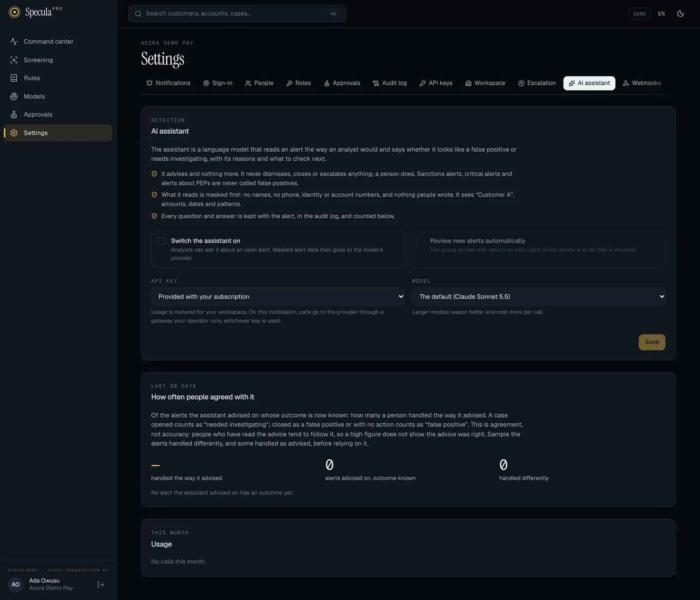Click the Sign-in fingerprint icon
The height and width of the screenshot is (600, 700).
(x=206, y=83)
